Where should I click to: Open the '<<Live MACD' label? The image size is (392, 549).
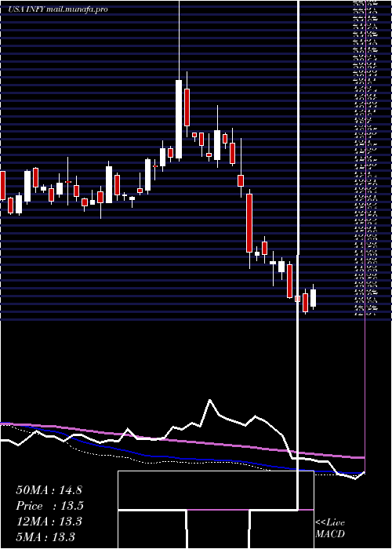tap(330, 529)
